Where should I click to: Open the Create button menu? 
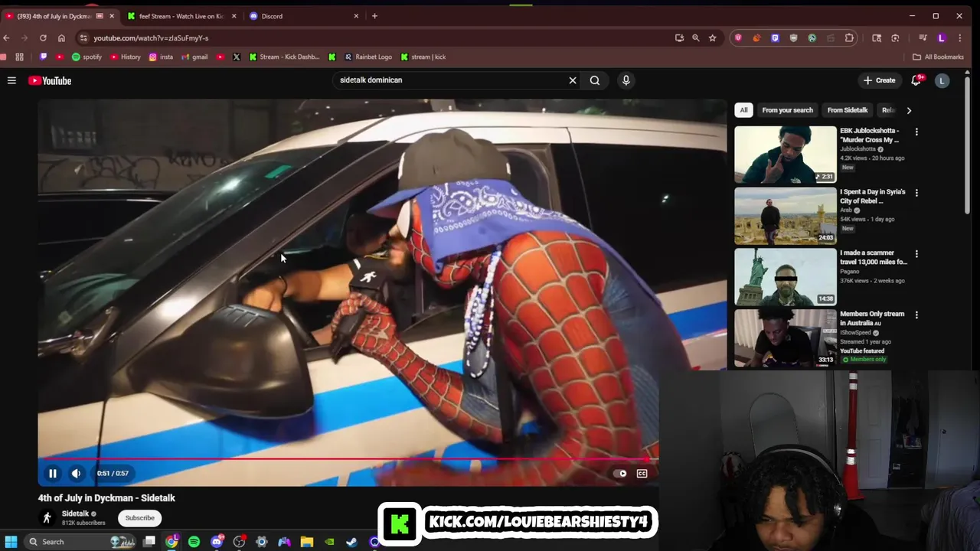coord(879,80)
